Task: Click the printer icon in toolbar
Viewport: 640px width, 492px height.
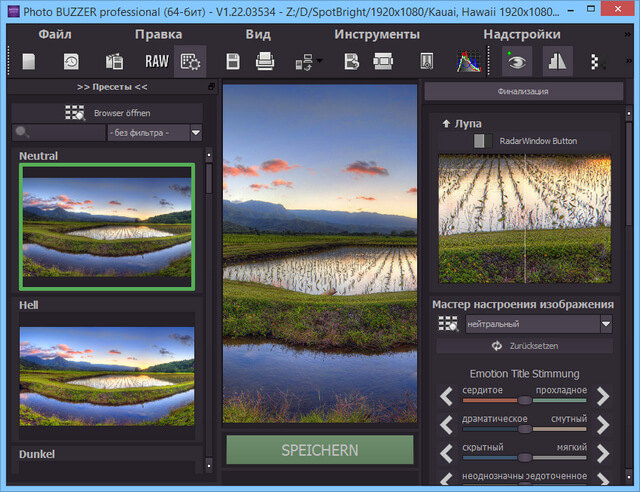Action: pos(265,62)
